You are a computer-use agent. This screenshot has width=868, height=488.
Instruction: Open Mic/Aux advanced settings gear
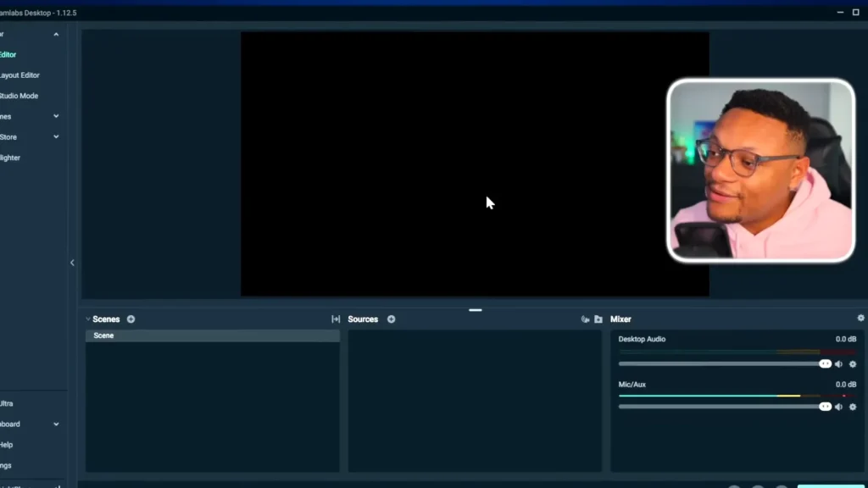[852, 406]
